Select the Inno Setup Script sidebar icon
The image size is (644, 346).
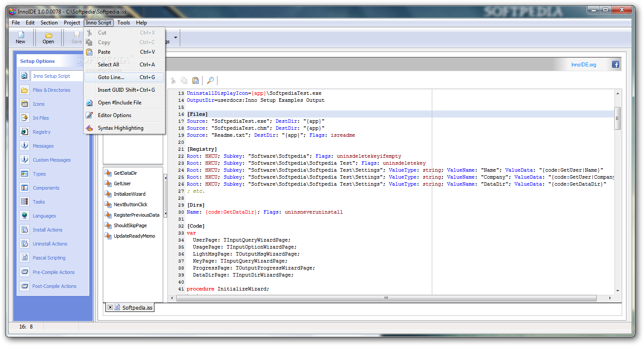tap(24, 76)
